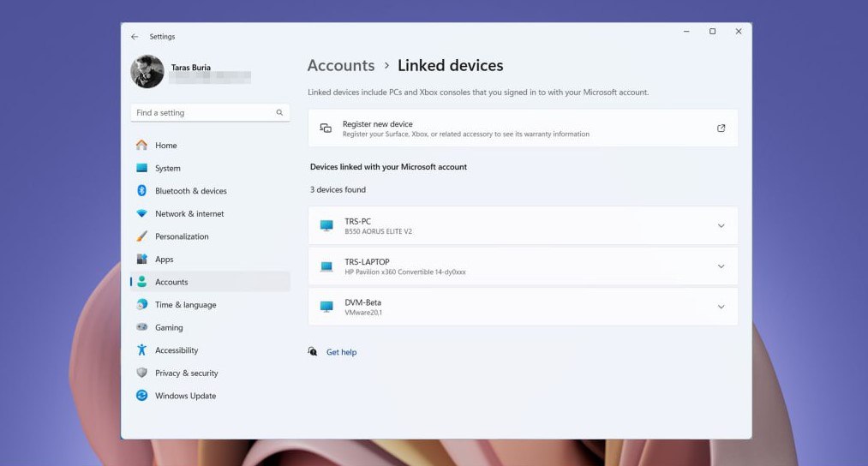Click the Taras Buria account name
The width and height of the screenshot is (868, 466).
coord(191,68)
